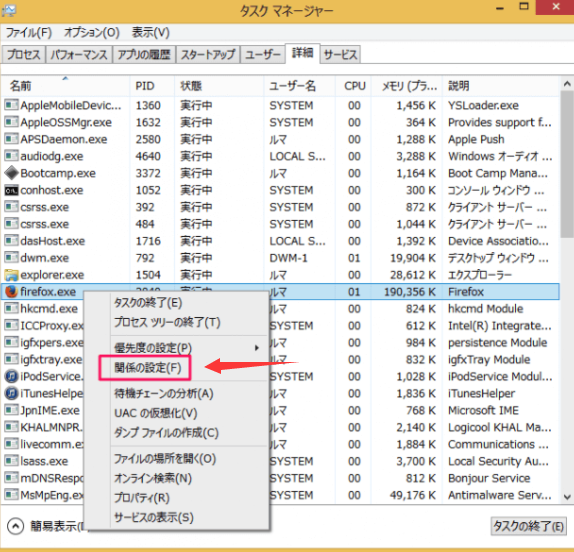The width and height of the screenshot is (574, 552).
Task: Click the audiodg.exe process icon
Action: coord(11,156)
